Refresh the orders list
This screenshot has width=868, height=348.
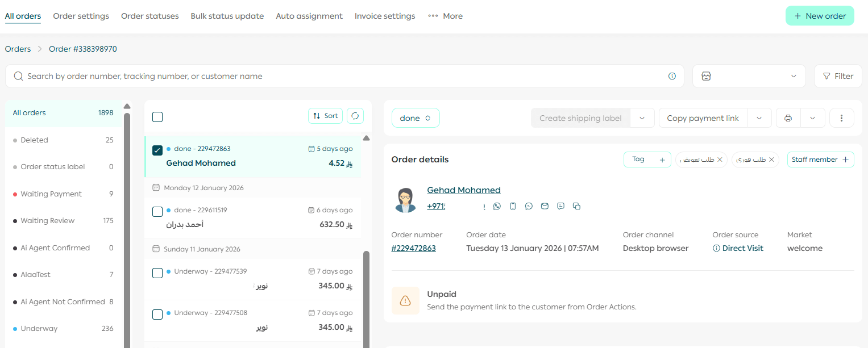coord(355,116)
